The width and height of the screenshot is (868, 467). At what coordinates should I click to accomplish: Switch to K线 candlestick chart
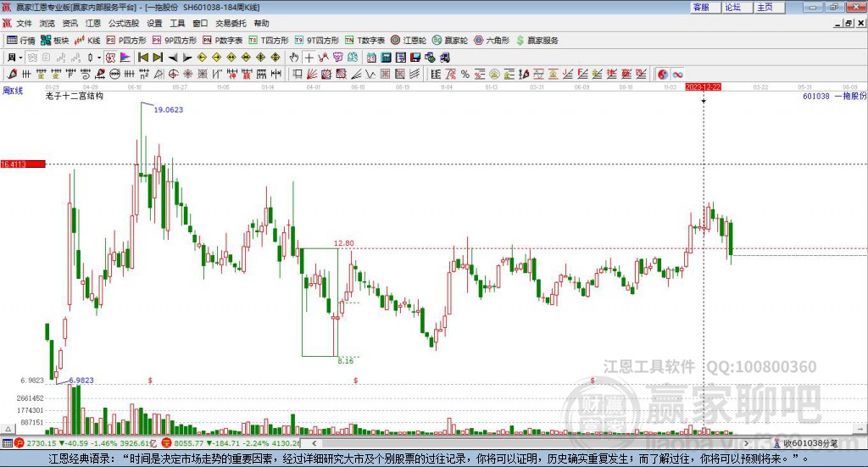coord(87,41)
